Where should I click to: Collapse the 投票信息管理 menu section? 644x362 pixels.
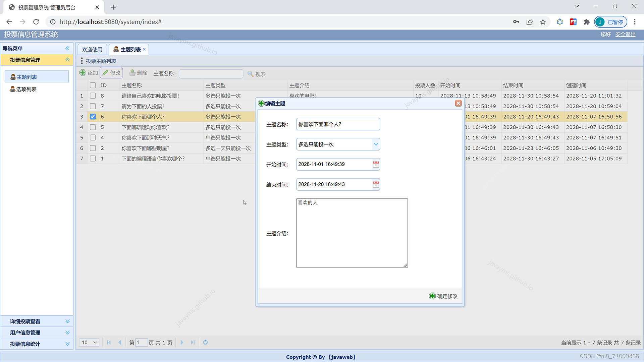(x=67, y=60)
